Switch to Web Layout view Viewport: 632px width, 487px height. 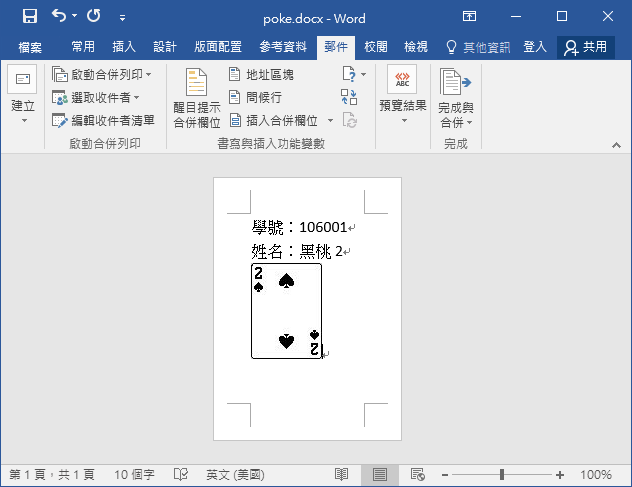click(x=418, y=475)
